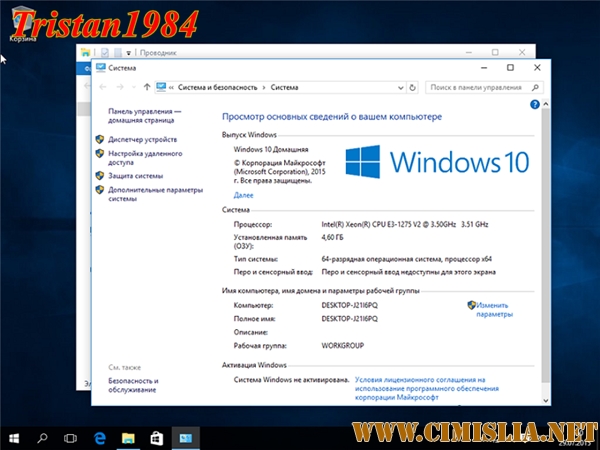Open Настройка удаленного доступа link
Image resolution: width=600 pixels, height=450 pixels.
coord(145,158)
